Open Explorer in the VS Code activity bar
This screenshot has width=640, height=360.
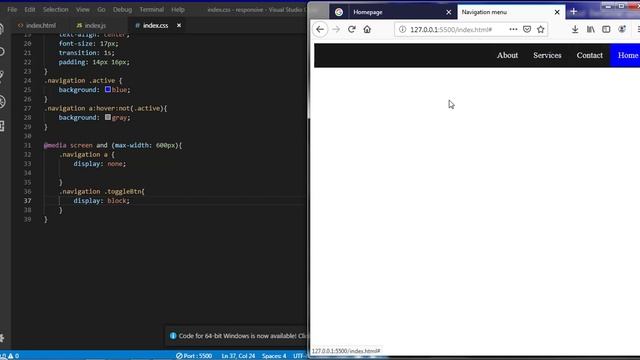[2, 29]
